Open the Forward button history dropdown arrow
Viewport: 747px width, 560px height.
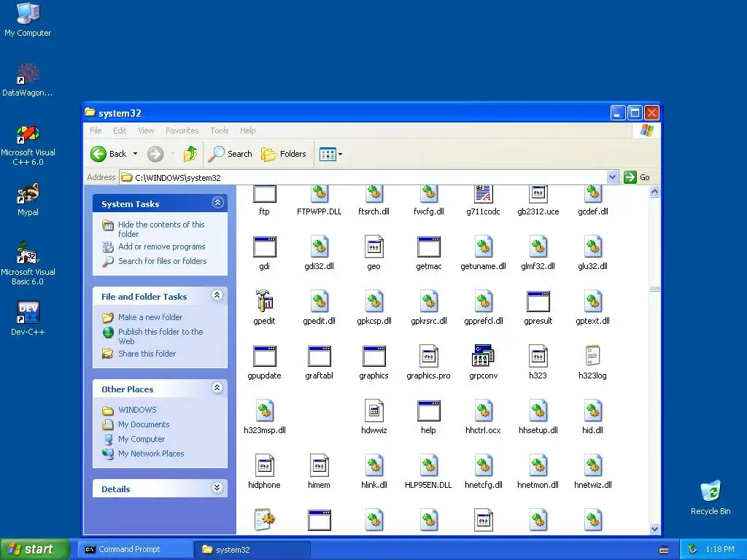[x=172, y=154]
